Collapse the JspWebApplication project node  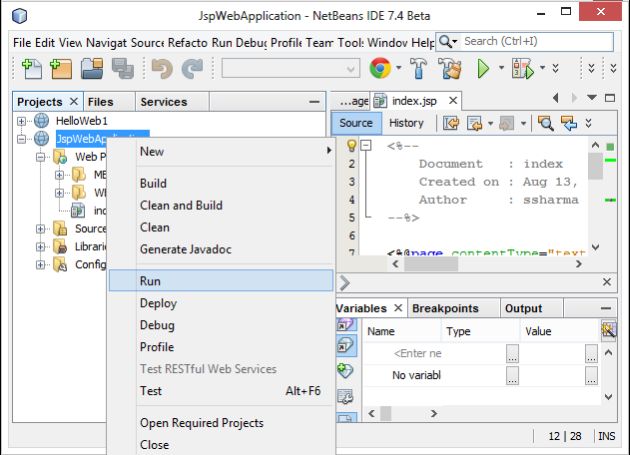pos(21,139)
